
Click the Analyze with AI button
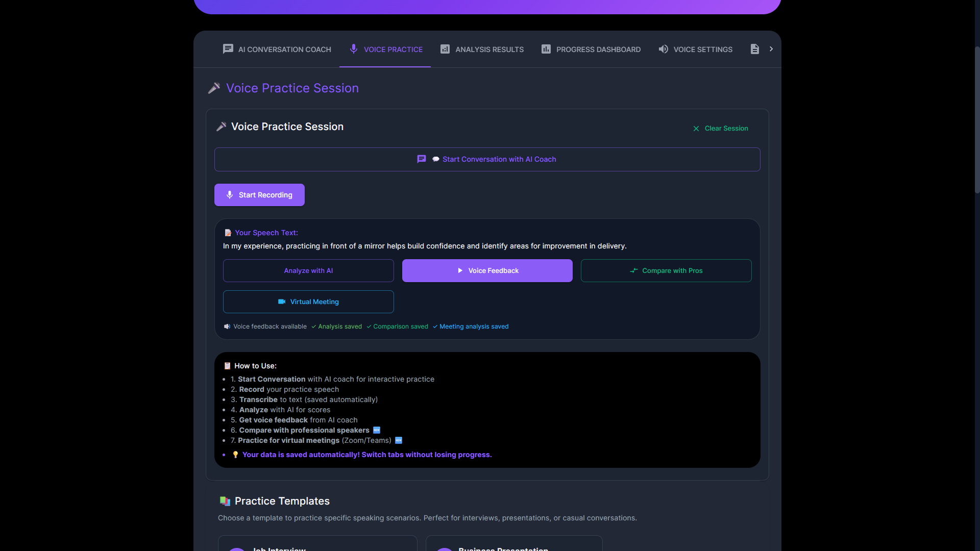pos(308,270)
